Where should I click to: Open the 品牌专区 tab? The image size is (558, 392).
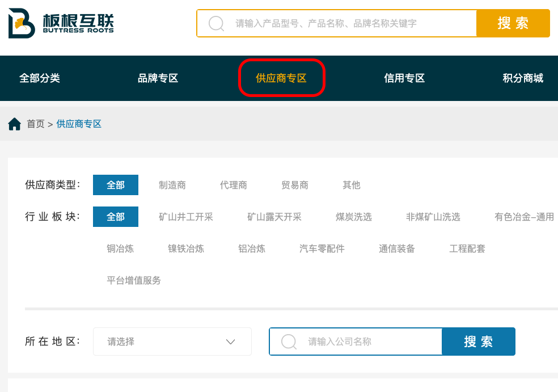[x=158, y=78]
